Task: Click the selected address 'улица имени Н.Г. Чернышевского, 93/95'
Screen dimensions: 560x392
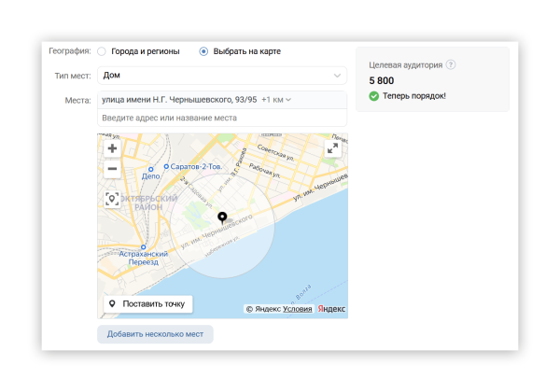Action: click(x=178, y=100)
